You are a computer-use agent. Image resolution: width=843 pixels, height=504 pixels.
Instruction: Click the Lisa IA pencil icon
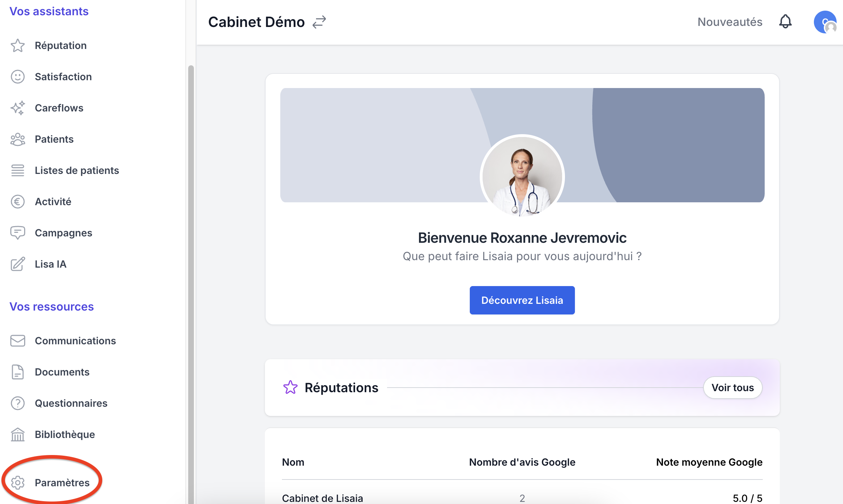[17, 264]
